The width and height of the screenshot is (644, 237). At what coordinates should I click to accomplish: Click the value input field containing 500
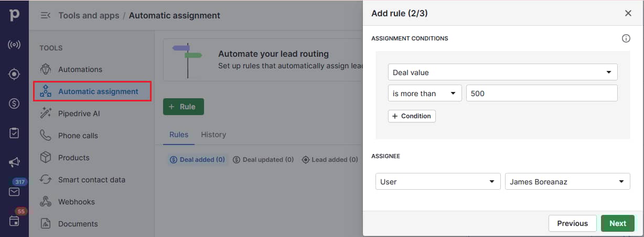pyautogui.click(x=542, y=93)
